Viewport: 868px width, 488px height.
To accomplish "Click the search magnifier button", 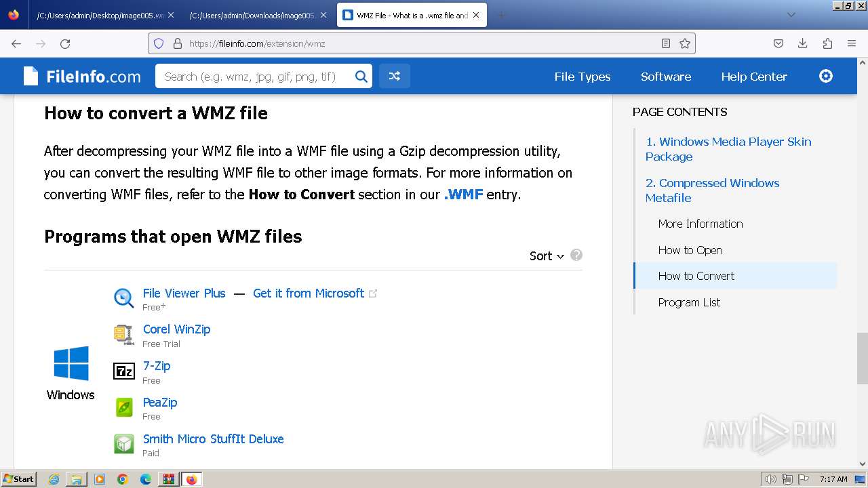I will [361, 77].
